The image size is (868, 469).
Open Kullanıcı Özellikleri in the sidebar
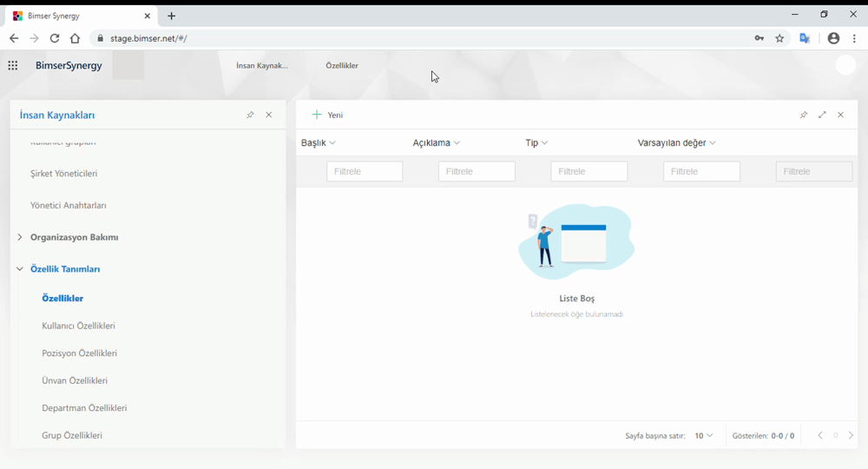click(x=78, y=326)
